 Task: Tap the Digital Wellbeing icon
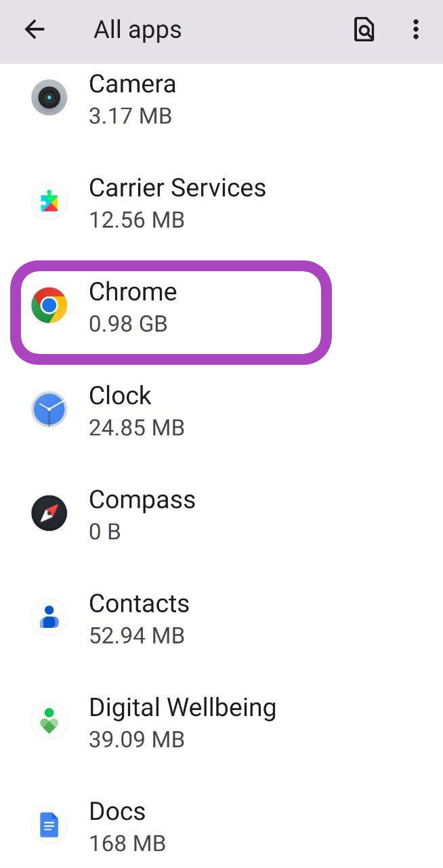pos(49,721)
